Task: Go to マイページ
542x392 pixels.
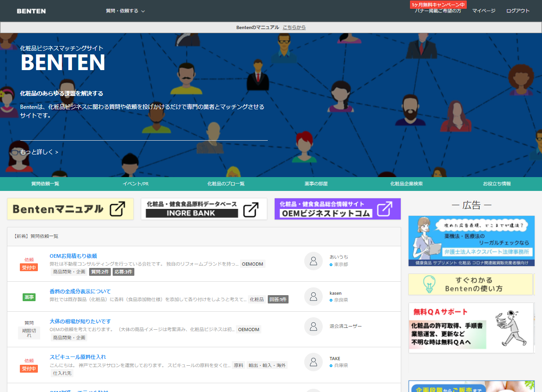Action: pos(484,11)
